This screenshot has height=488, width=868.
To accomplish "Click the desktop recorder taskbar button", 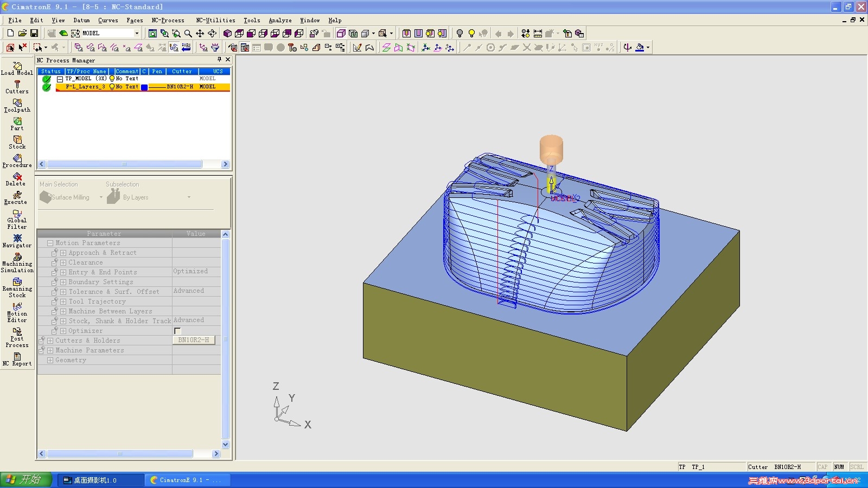I will (101, 480).
